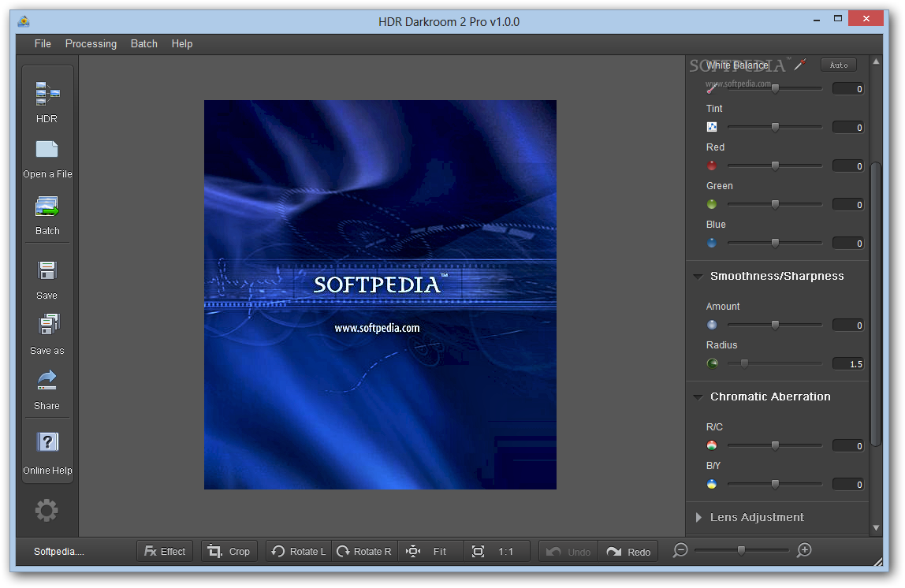Choose the Save as icon
This screenshot has width=905, height=588.
pyautogui.click(x=49, y=324)
